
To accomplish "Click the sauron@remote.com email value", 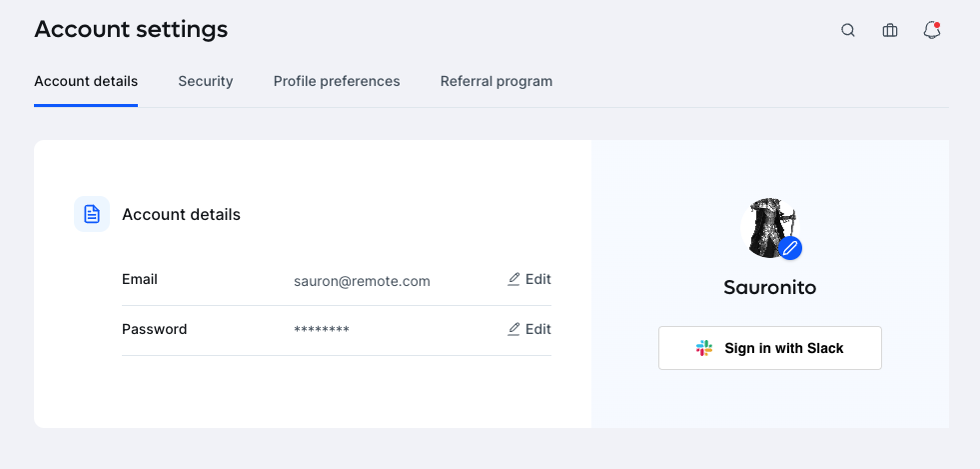I will (362, 281).
